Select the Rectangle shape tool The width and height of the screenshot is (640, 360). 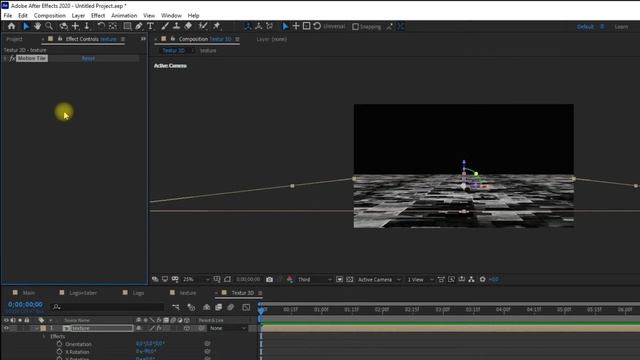pyautogui.click(x=127, y=26)
